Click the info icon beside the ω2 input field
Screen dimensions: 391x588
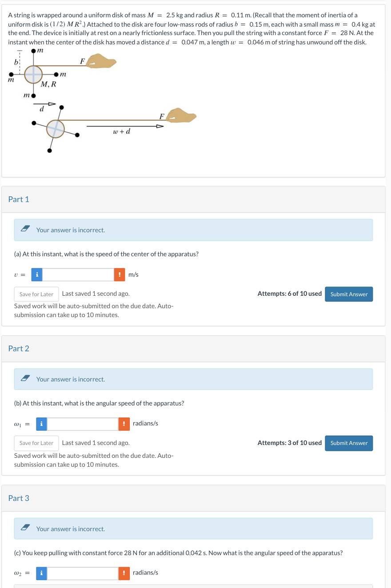click(x=41, y=573)
